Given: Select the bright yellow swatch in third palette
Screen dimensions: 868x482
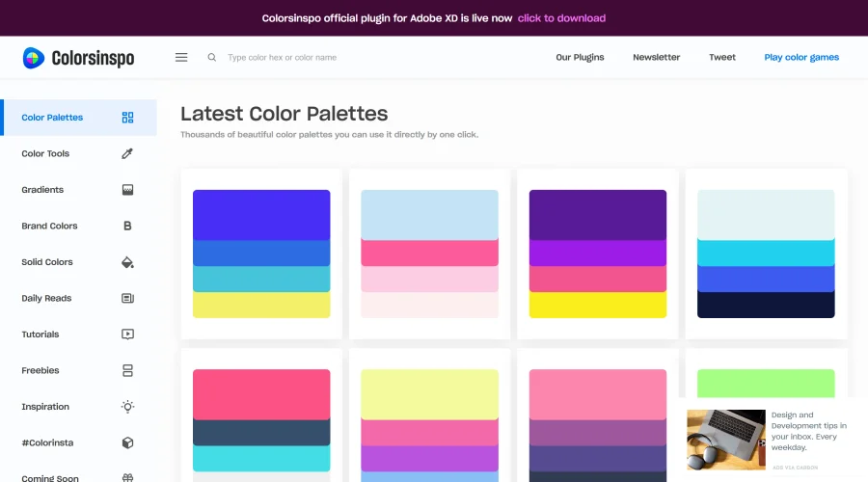Looking at the screenshot, I should tap(598, 305).
